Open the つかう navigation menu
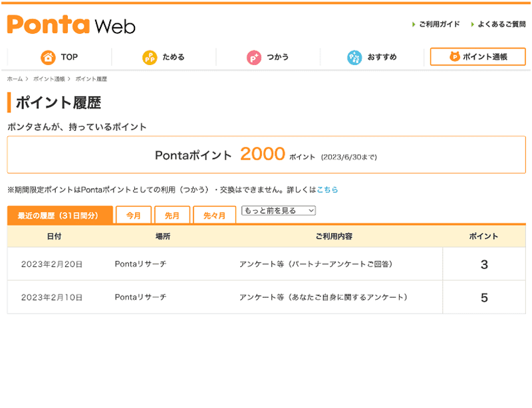This screenshot has height=408, width=532. [x=268, y=57]
